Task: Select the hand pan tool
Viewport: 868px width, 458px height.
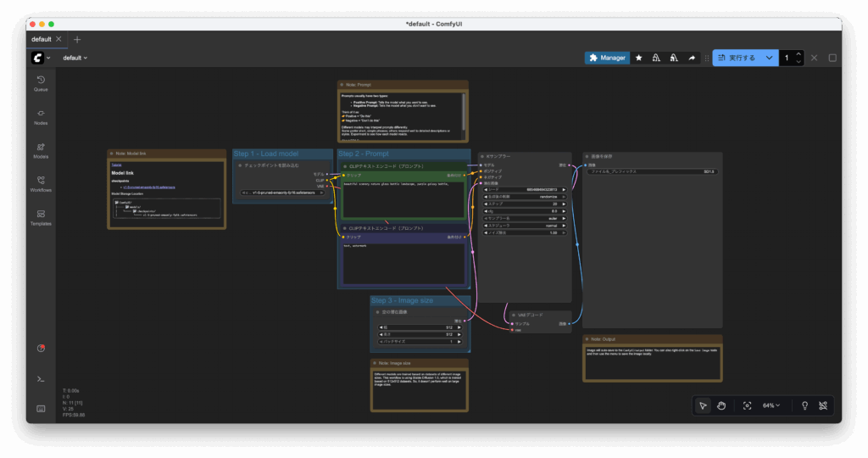Action: click(x=722, y=406)
